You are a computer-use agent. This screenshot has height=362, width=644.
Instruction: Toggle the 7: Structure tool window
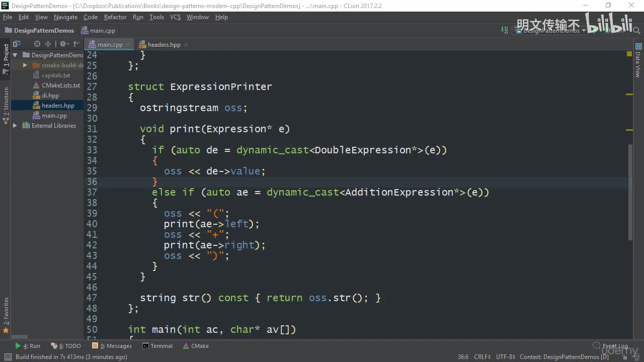pyautogui.click(x=6, y=106)
